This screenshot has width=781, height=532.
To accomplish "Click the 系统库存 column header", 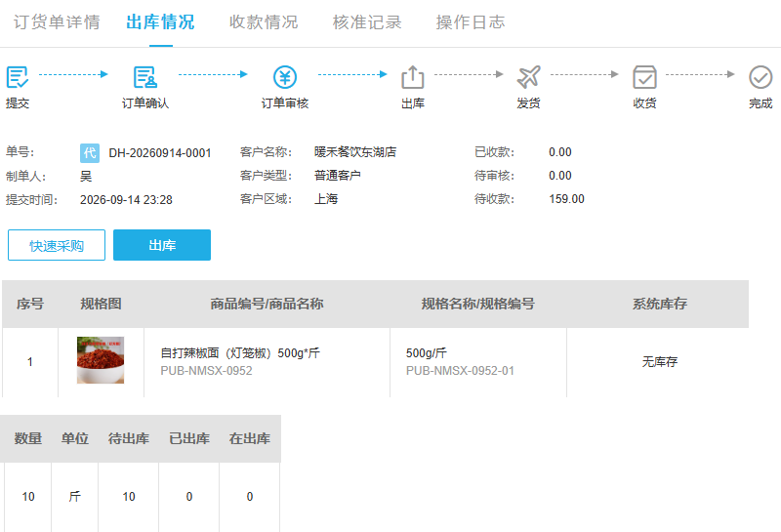I will click(x=660, y=304).
